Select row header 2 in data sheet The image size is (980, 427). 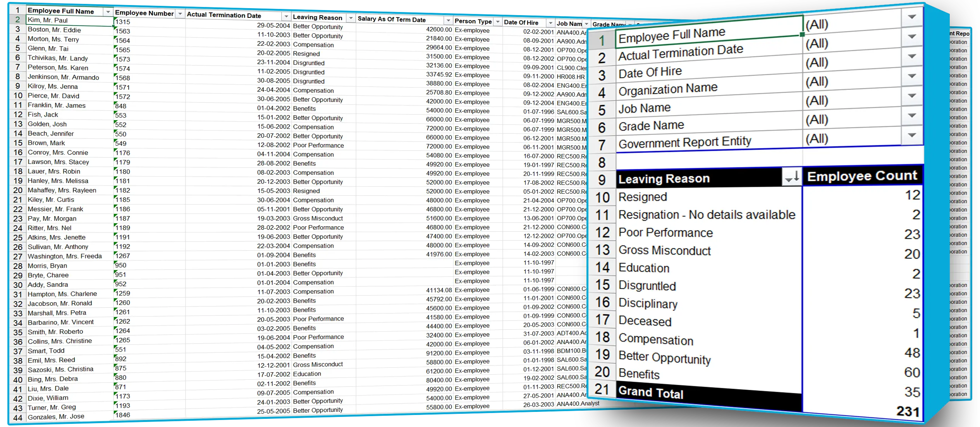coord(17,19)
